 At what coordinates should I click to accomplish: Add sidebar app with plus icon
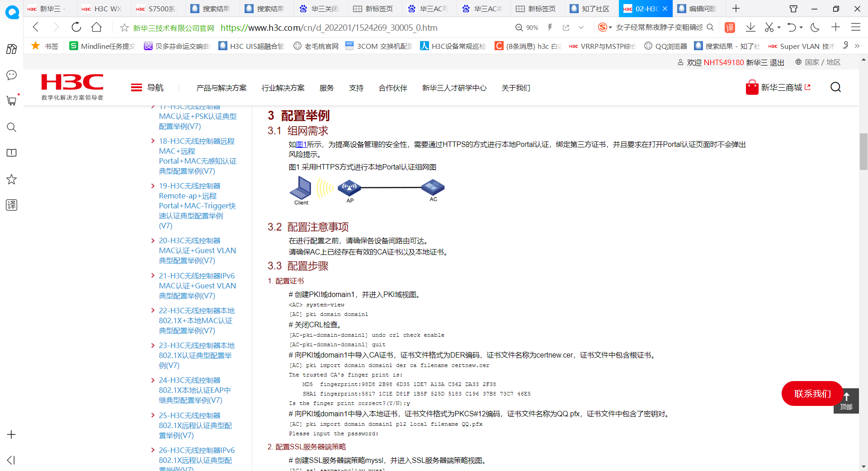pyautogui.click(x=11, y=434)
